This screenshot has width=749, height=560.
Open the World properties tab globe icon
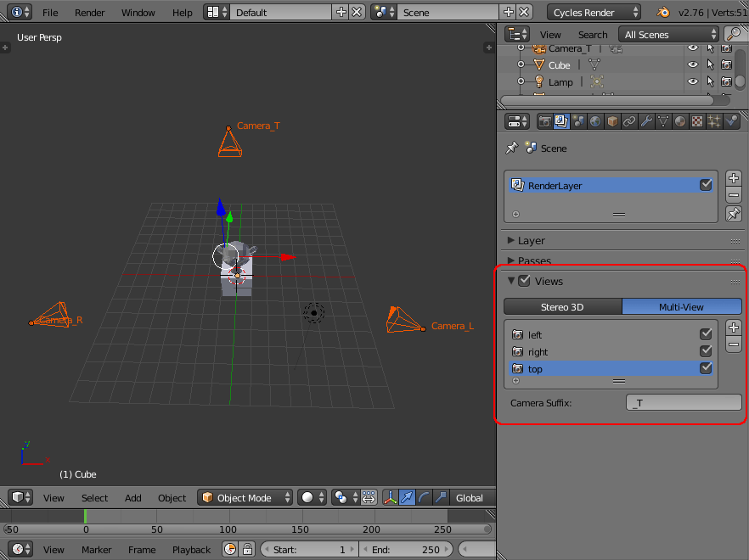tap(595, 121)
